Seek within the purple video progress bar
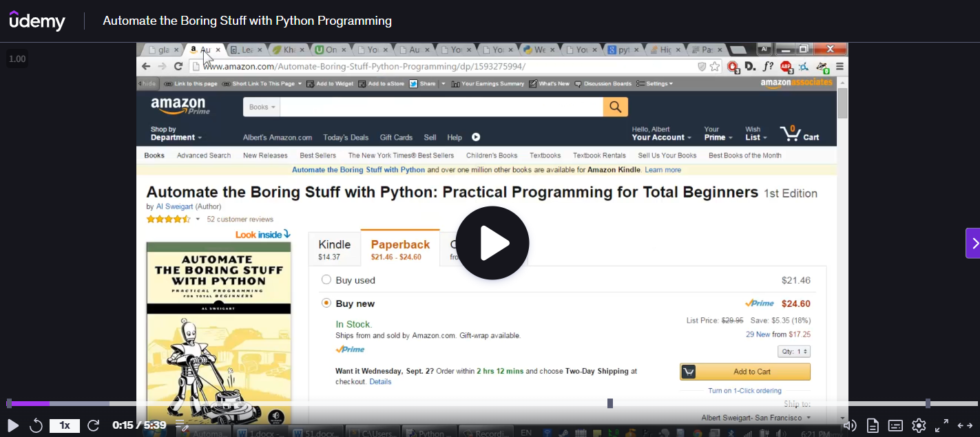 pos(28,403)
